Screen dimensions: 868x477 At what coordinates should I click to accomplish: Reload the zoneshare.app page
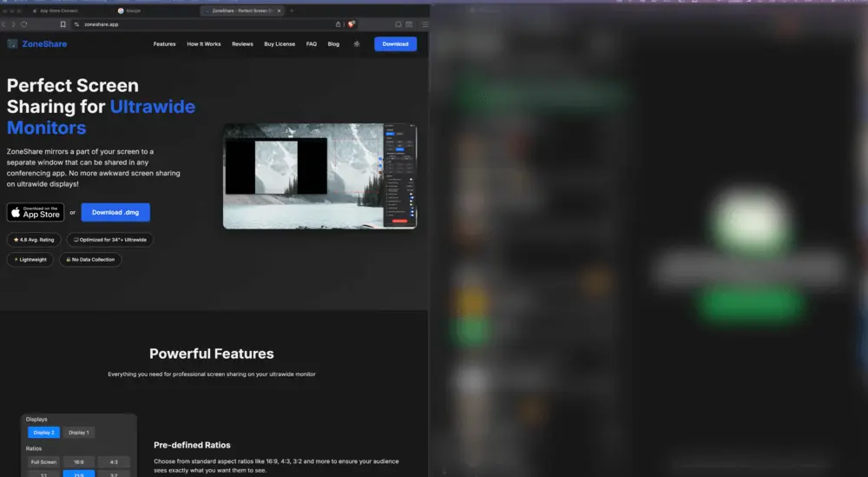[x=23, y=24]
